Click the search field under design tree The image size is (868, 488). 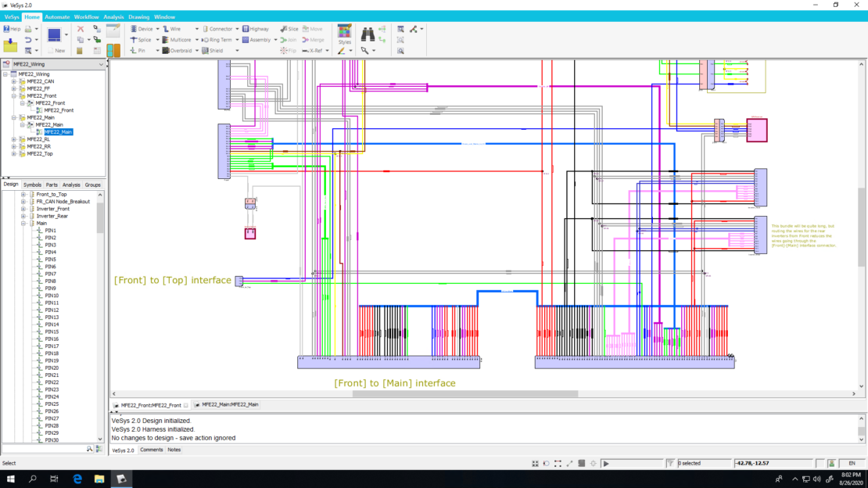pyautogui.click(x=45, y=449)
